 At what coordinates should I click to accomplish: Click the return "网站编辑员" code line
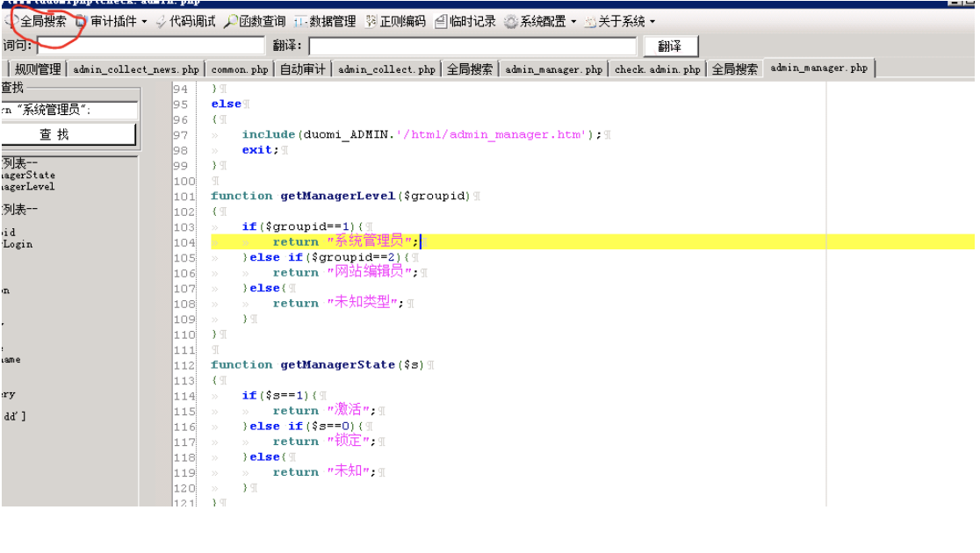point(345,272)
